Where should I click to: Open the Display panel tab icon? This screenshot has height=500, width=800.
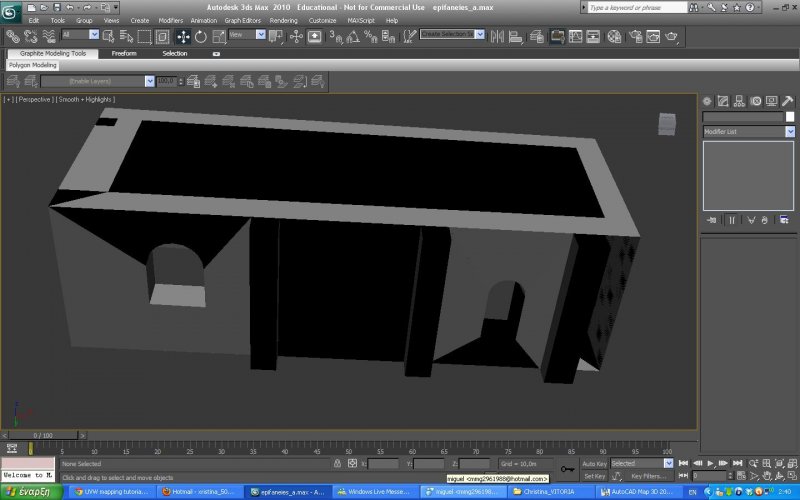[x=773, y=101]
